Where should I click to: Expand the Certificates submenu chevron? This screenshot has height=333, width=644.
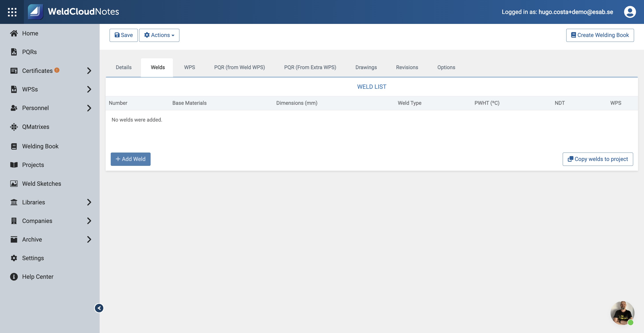click(x=89, y=71)
